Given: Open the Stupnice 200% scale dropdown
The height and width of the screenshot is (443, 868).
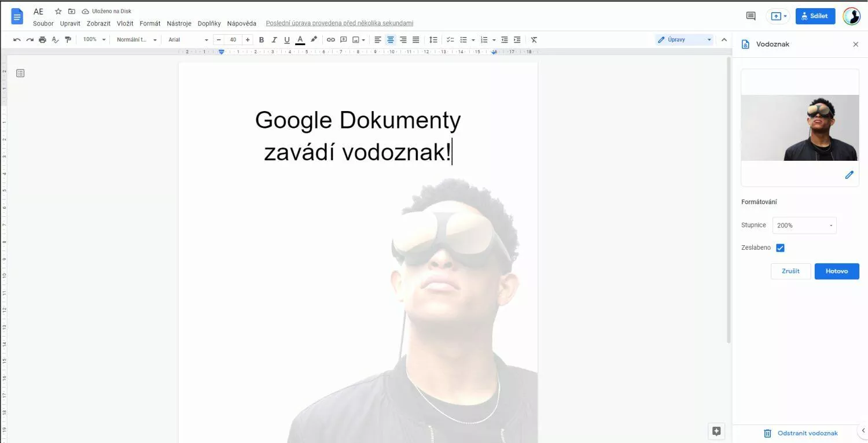Looking at the screenshot, I should pos(804,226).
